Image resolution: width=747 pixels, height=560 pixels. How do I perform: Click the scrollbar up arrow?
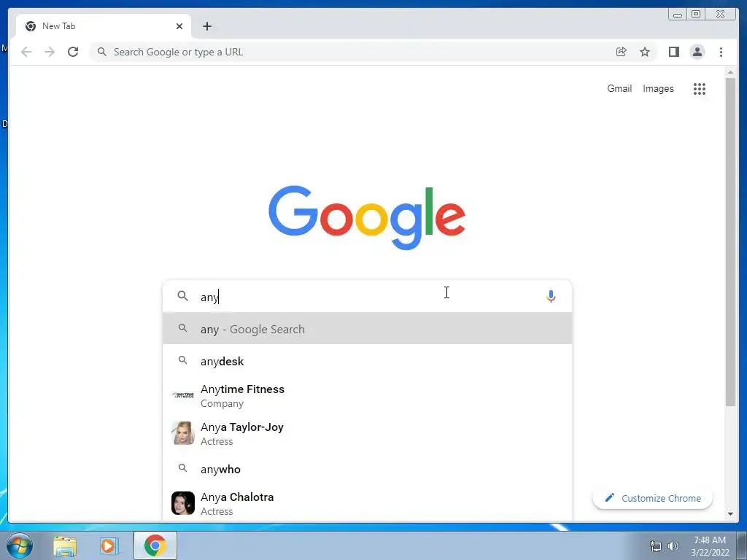[x=730, y=72]
